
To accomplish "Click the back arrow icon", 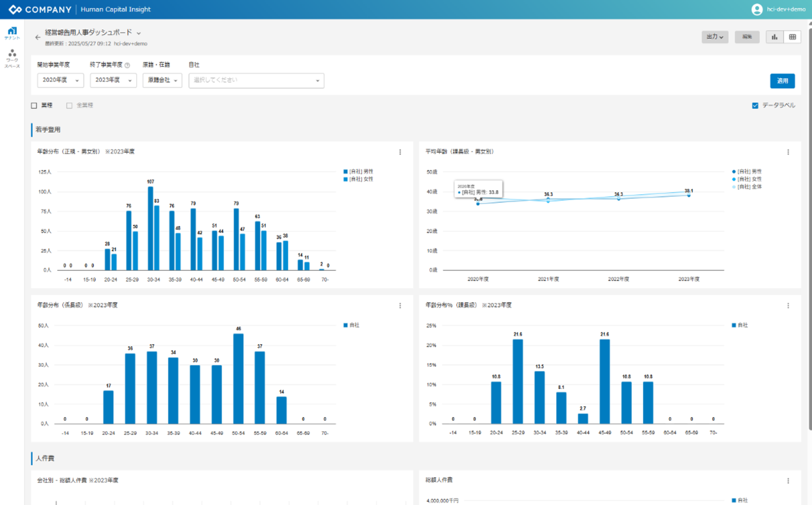I will tap(38, 37).
